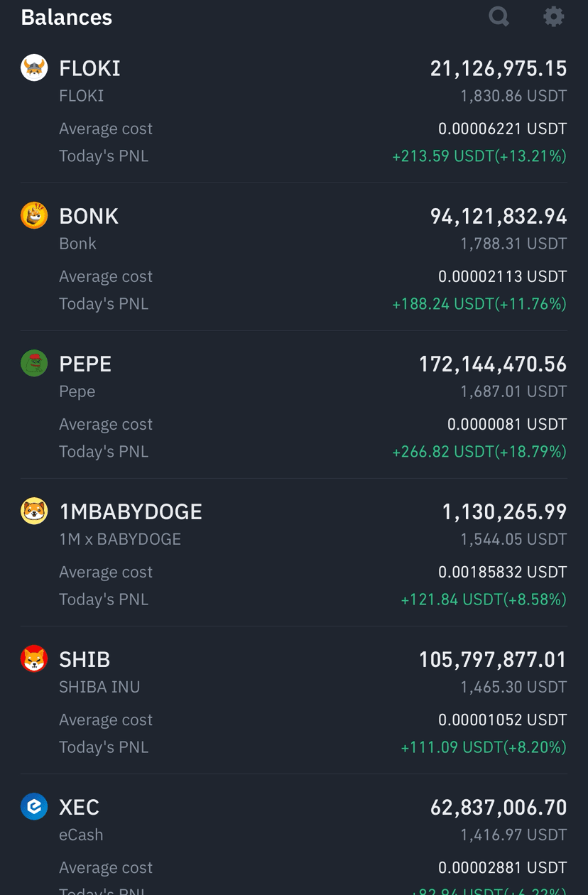This screenshot has height=895, width=588.
Task: Tap XEC balance 62,837,006.70
Action: click(x=499, y=808)
